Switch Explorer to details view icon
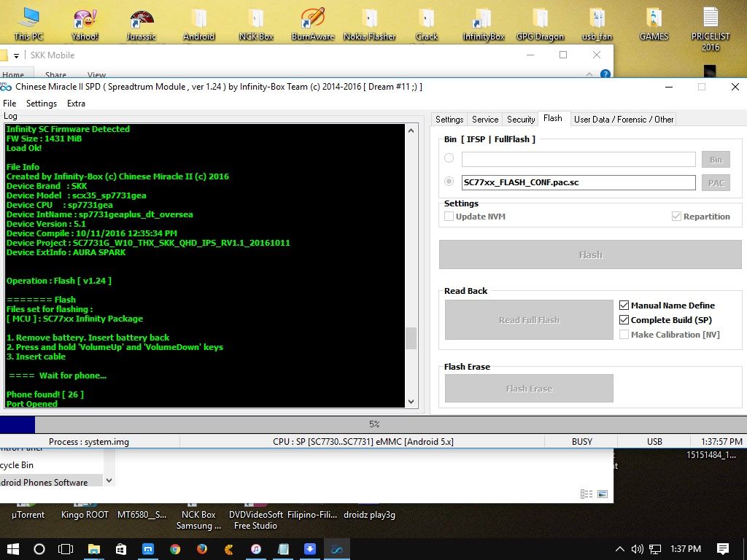 pos(587,494)
